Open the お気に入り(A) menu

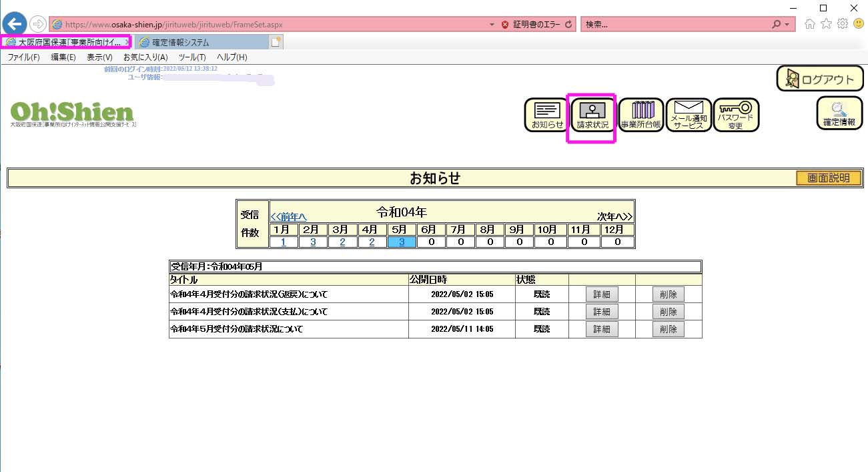click(x=145, y=57)
